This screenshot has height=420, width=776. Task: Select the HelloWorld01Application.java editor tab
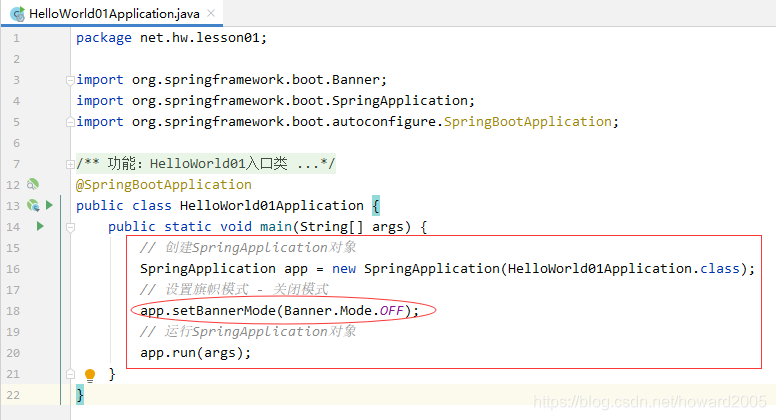(x=111, y=13)
